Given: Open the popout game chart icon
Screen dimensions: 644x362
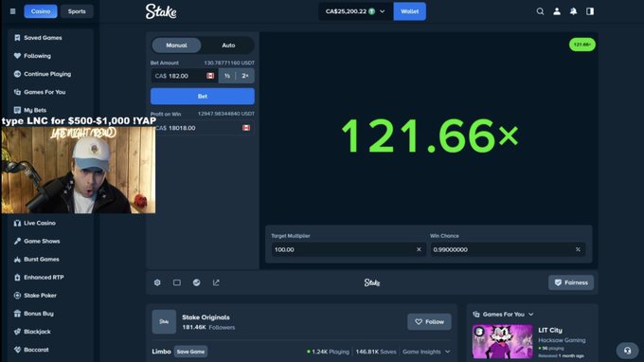Looking at the screenshot, I should (216, 282).
